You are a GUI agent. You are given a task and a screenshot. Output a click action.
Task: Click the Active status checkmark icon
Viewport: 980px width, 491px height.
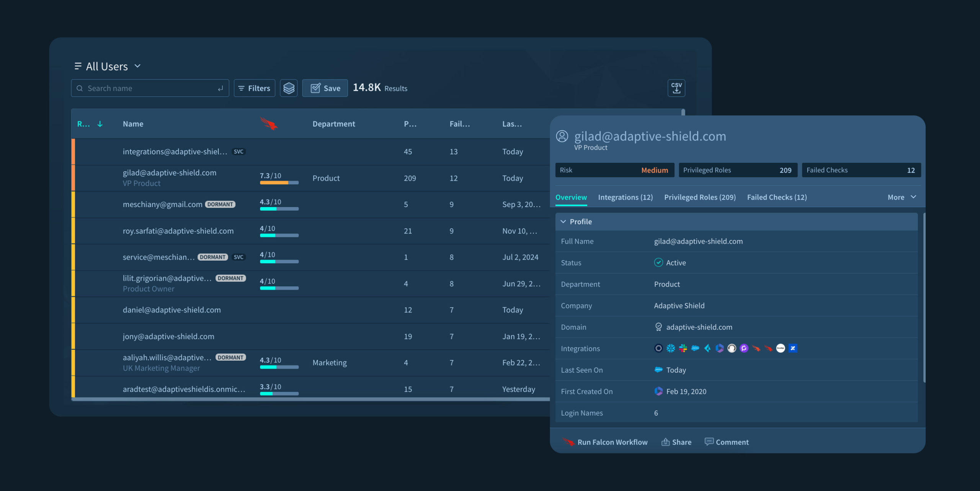[658, 262]
